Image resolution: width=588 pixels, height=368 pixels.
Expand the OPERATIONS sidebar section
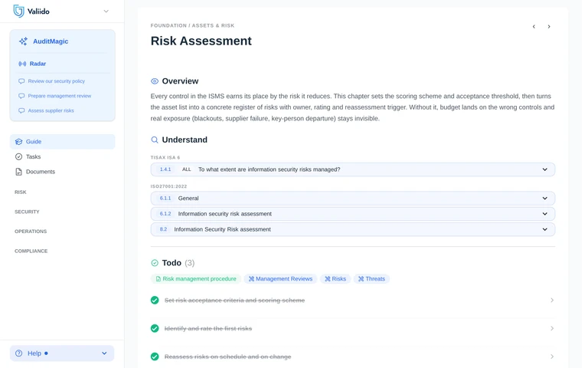coord(31,232)
